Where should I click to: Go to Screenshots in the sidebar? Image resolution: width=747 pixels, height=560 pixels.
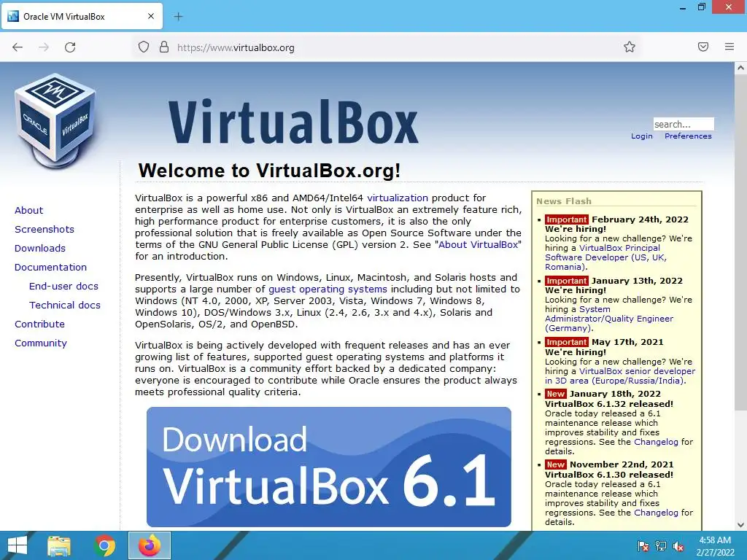[x=44, y=230]
